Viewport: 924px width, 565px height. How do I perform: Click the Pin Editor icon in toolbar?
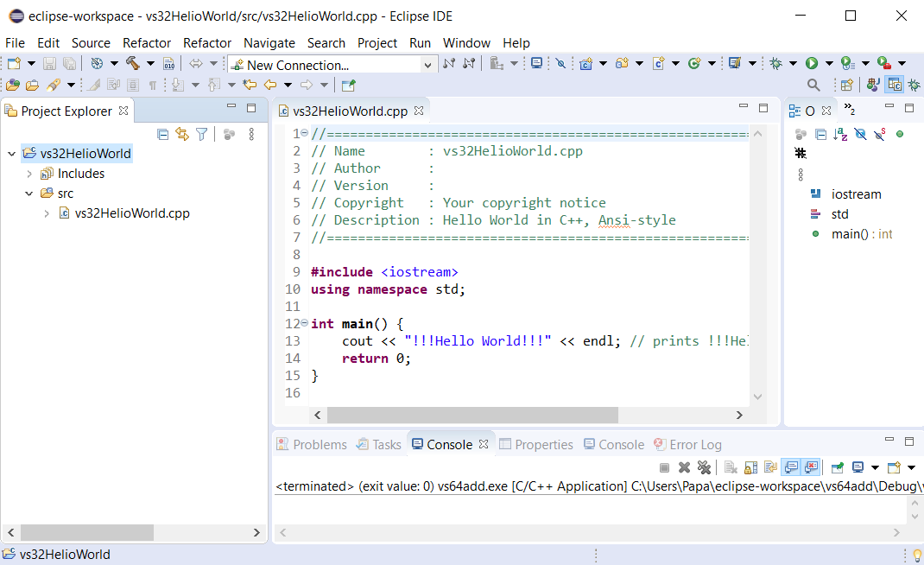[x=348, y=85]
